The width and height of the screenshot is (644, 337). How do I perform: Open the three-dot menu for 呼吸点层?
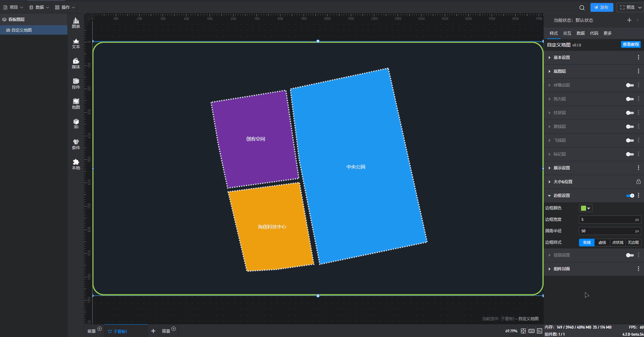(x=638, y=85)
